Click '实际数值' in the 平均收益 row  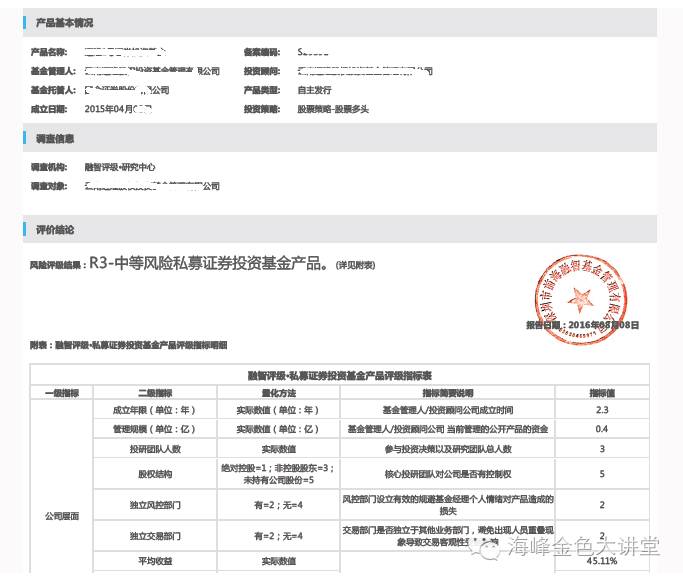pyautogui.click(x=278, y=561)
